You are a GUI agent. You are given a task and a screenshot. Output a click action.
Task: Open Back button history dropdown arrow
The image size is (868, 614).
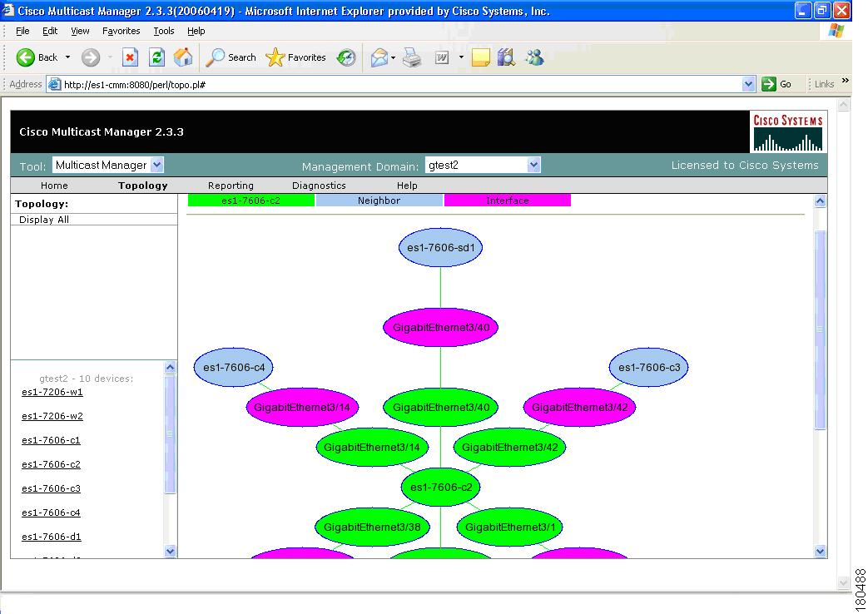[x=67, y=57]
